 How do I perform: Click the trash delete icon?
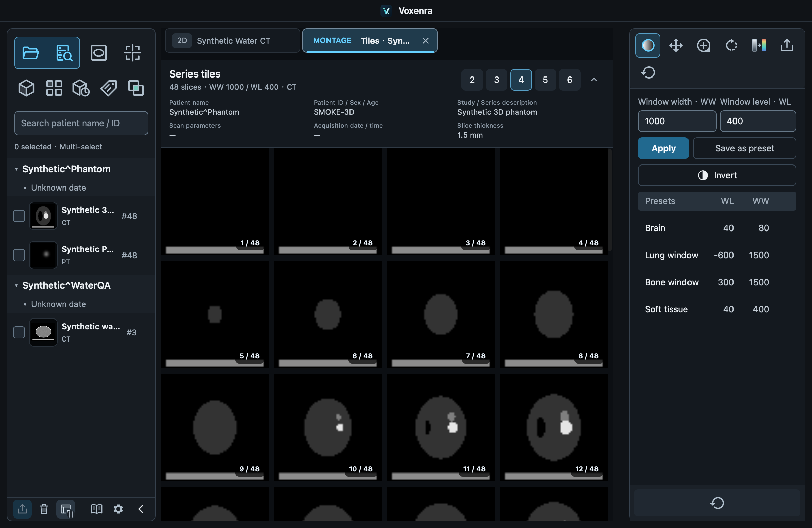point(44,509)
